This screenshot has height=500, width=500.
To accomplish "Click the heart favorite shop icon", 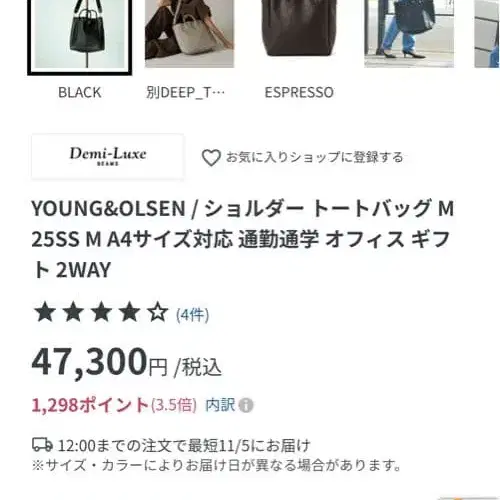I will pos(211,157).
